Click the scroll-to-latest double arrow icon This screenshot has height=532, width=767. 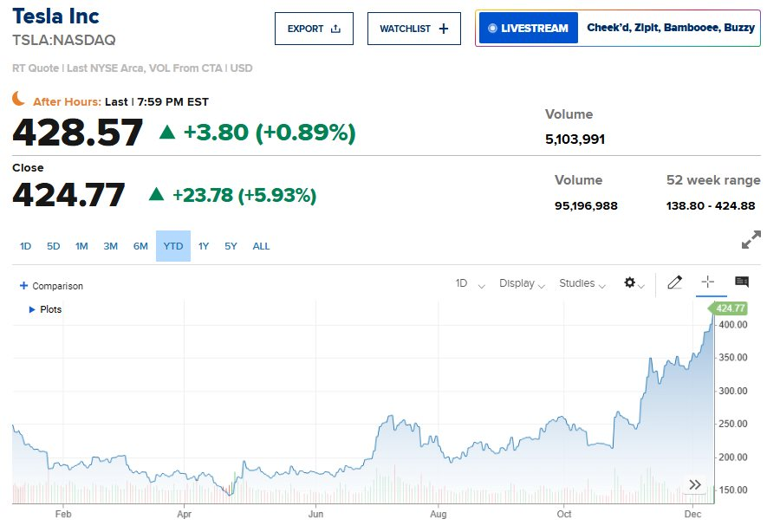[x=694, y=485]
